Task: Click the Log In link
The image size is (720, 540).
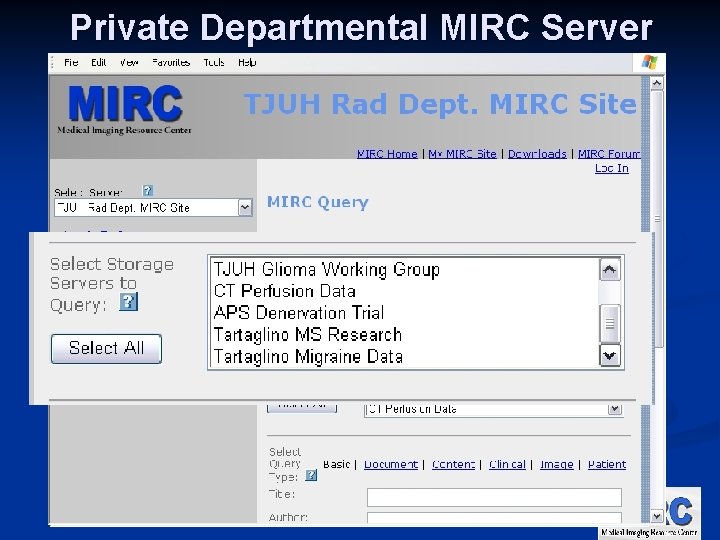Action: (x=612, y=169)
